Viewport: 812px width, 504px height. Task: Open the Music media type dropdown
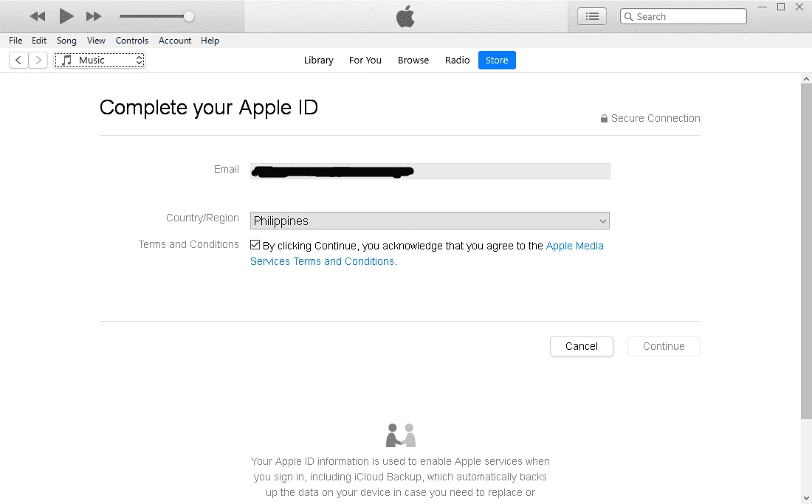click(100, 60)
